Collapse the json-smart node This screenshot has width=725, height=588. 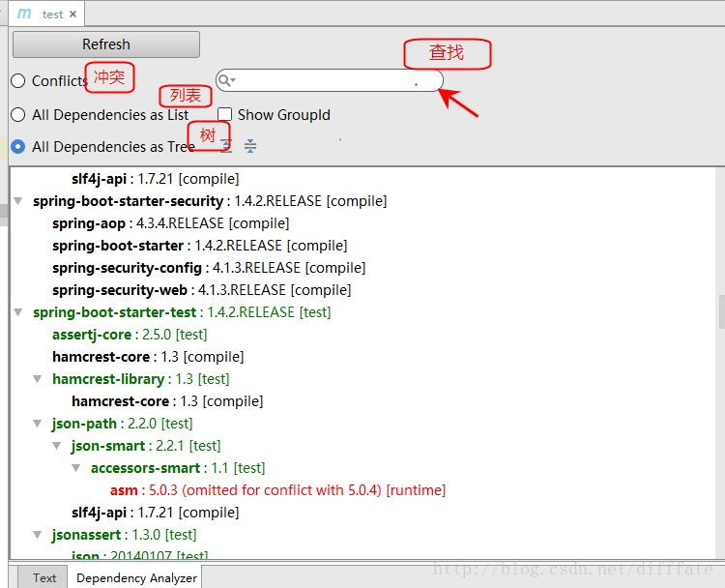(x=57, y=446)
